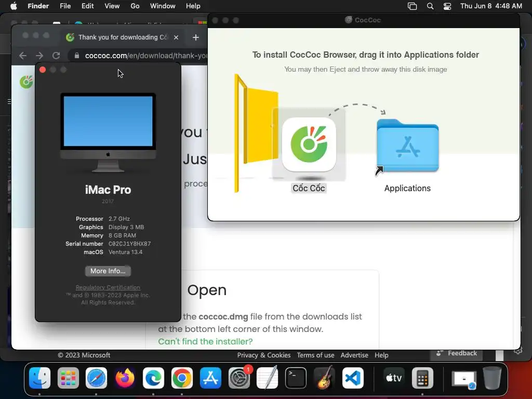Screen dimensions: 532x399
Task: Open the Apple menu
Action: click(x=14, y=6)
